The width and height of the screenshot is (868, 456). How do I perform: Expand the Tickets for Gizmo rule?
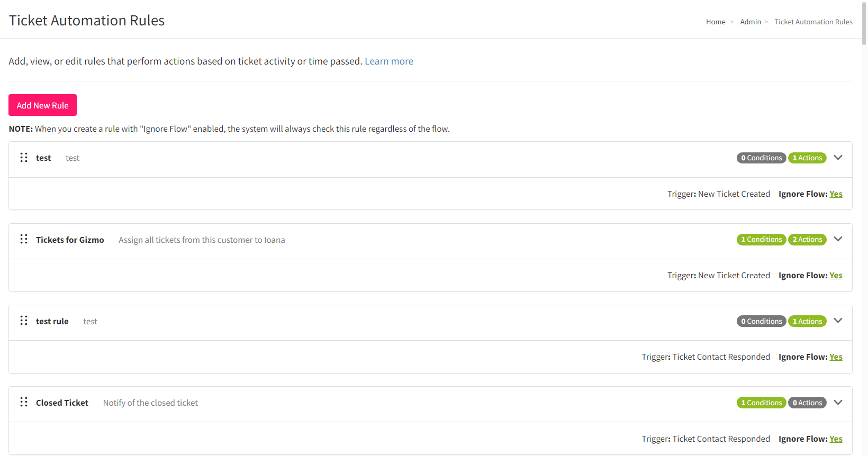click(838, 239)
